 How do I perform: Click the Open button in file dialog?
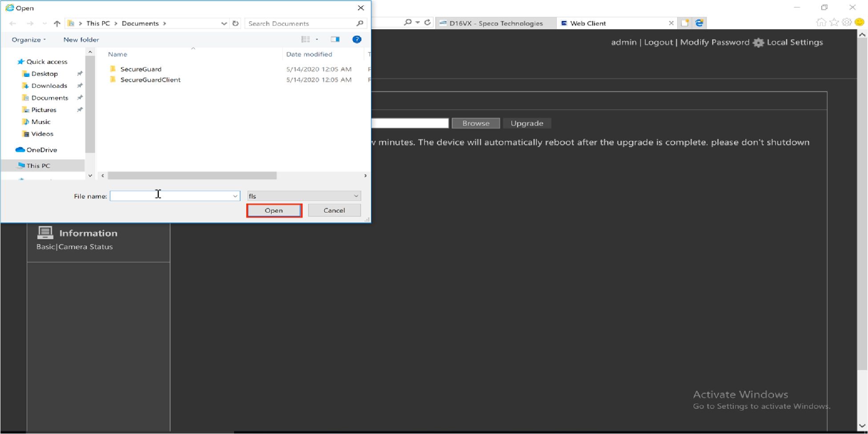click(274, 211)
